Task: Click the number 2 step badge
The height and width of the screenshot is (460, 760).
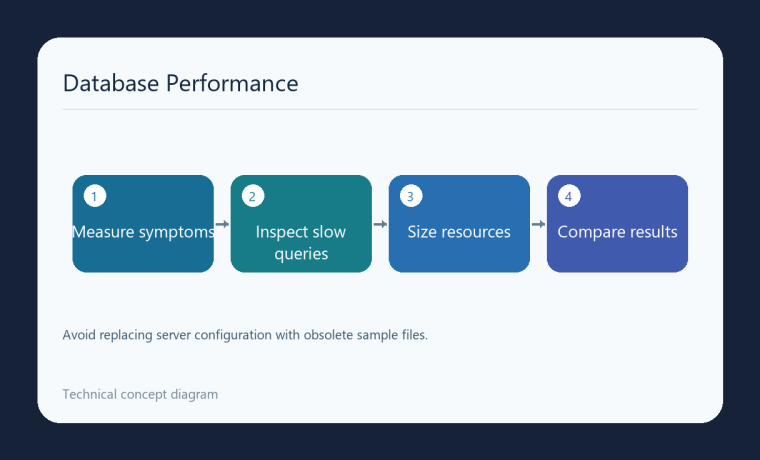Action: coord(253,196)
